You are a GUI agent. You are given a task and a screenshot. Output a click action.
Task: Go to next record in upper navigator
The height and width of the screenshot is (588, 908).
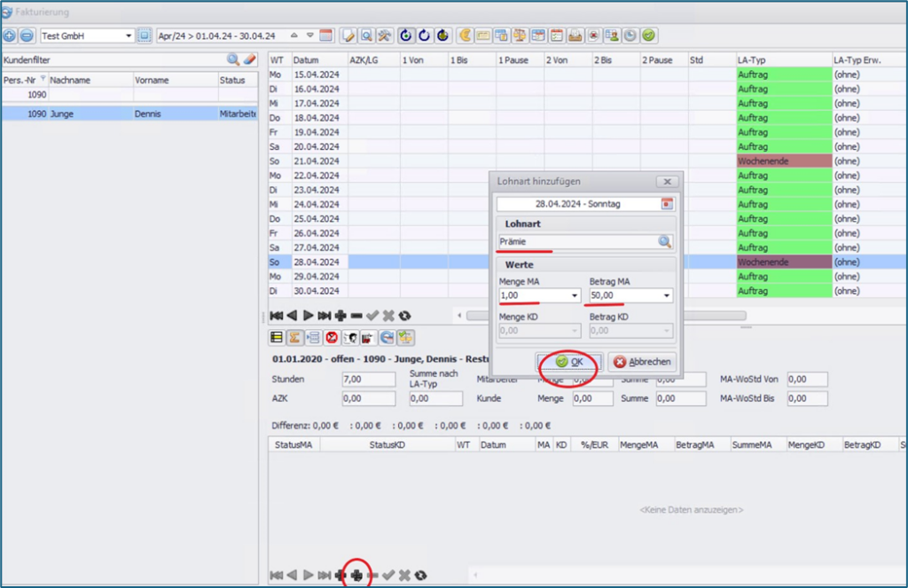pyautogui.click(x=308, y=316)
